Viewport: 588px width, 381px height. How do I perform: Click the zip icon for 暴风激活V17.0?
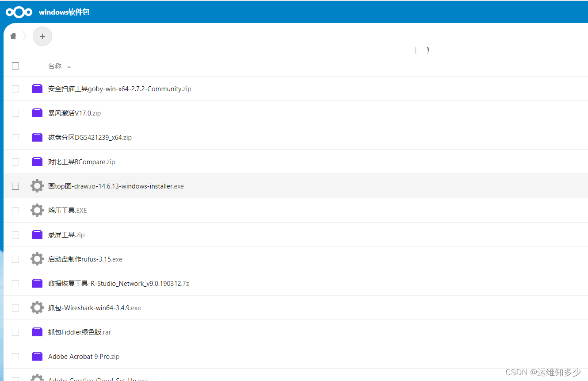point(37,113)
